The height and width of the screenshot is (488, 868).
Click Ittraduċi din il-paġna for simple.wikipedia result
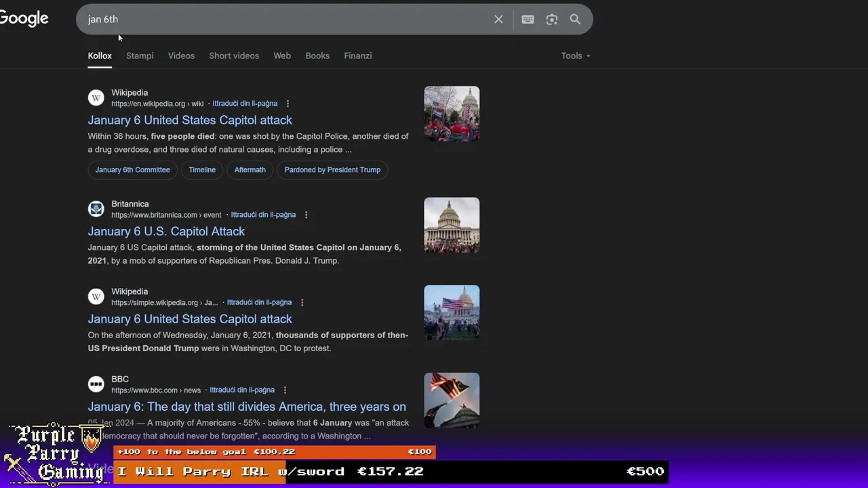coord(259,302)
